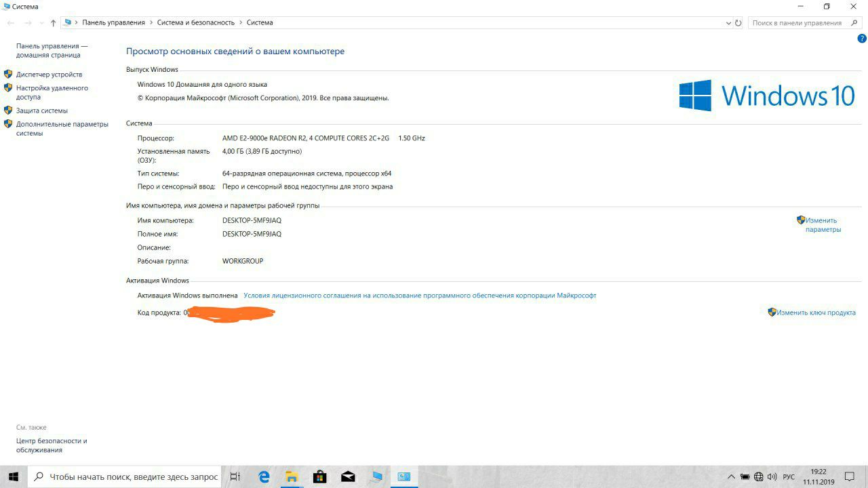Click computer name DESKTOP-5MF9JAQ value
Viewport: 868px width, 488px height.
252,220
